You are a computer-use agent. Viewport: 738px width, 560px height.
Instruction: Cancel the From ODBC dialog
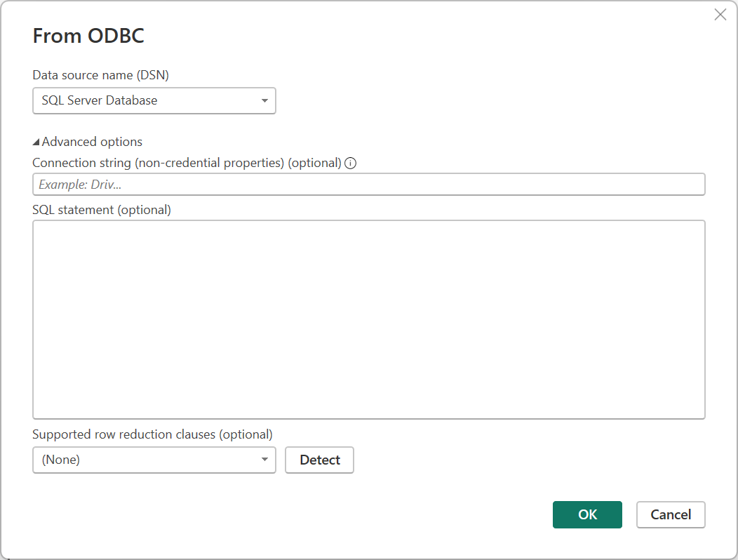[671, 514]
